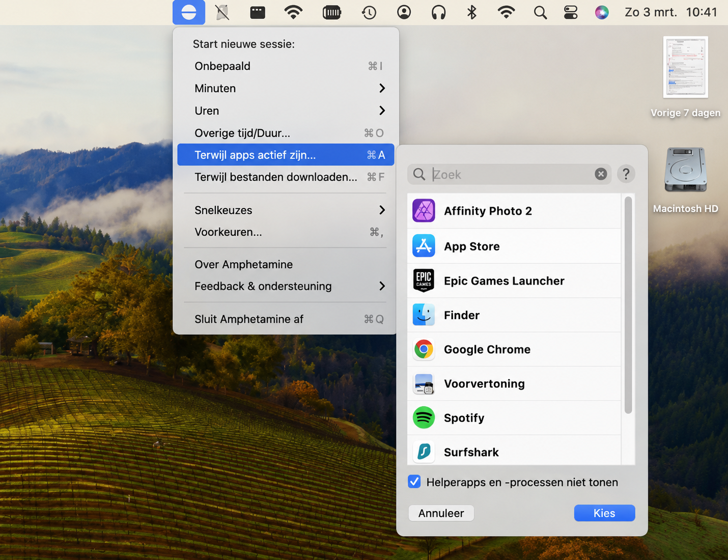Open the dark window-style menu bar icon
This screenshot has width=728, height=560.
(258, 12)
